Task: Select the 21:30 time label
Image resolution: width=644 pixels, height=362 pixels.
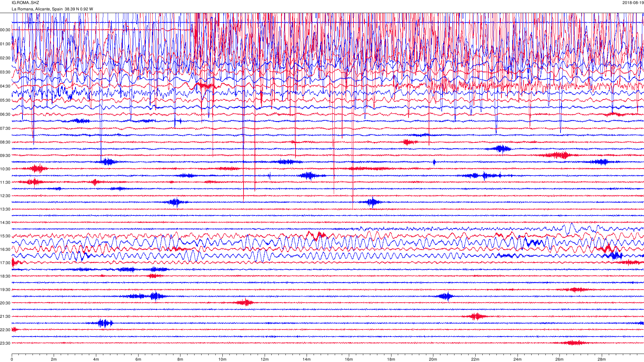Action: coord(5,316)
